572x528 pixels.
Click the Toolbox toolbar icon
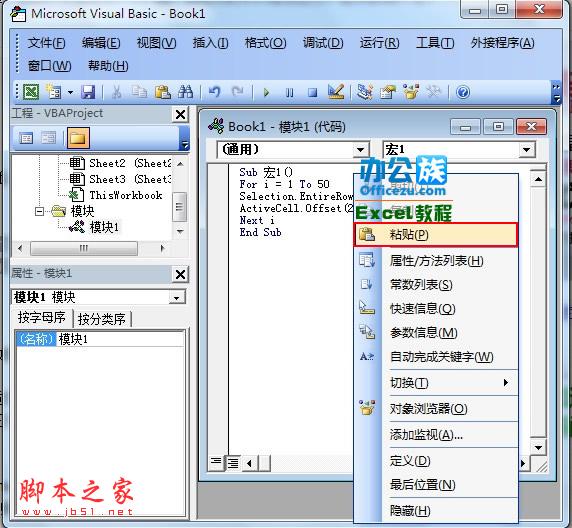click(x=434, y=92)
